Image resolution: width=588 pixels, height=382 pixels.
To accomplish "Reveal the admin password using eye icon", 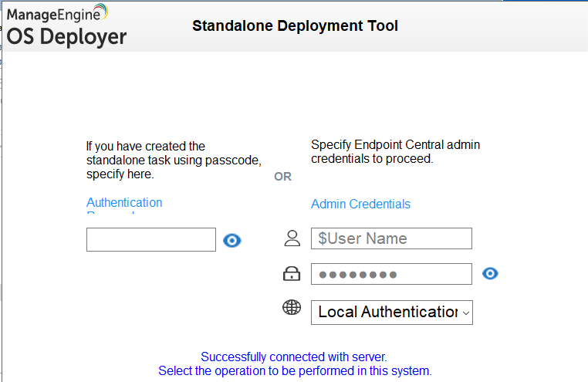I will [490, 273].
